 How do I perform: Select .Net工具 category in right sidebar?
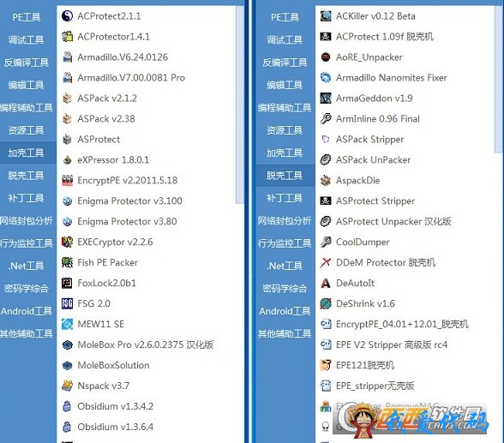pos(285,266)
